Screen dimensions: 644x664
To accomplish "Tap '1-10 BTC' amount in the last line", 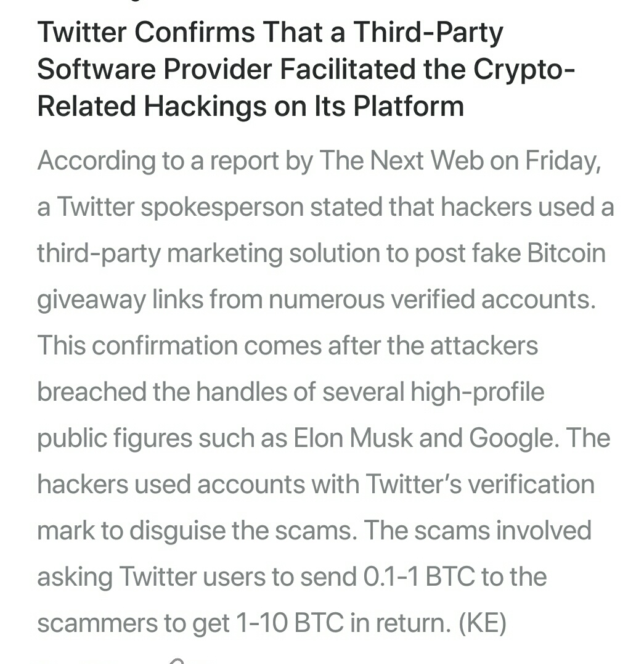I will click(x=289, y=623).
